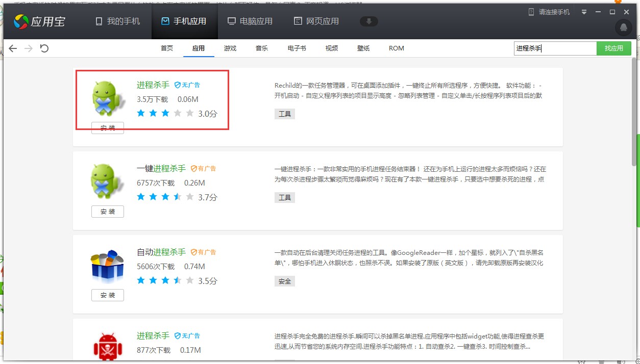Switch to the 壁纸 category

[363, 48]
